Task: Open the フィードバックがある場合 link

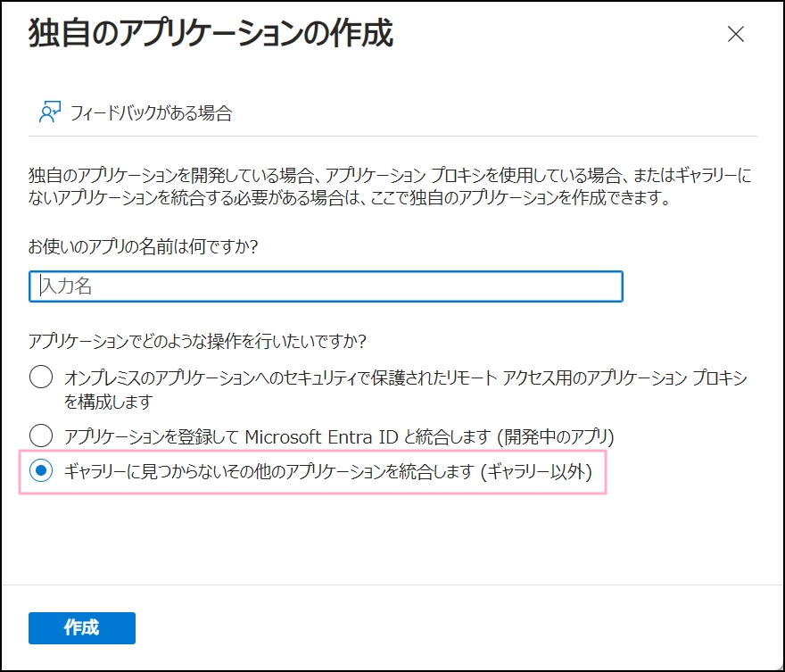Action: [150, 113]
